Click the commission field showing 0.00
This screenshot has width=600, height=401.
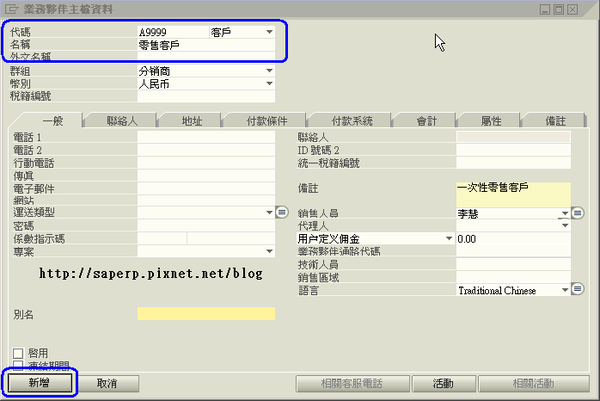point(513,239)
